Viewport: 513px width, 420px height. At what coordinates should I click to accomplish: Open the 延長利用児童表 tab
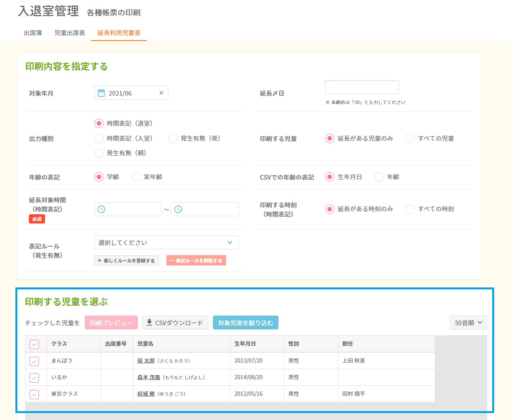click(119, 33)
